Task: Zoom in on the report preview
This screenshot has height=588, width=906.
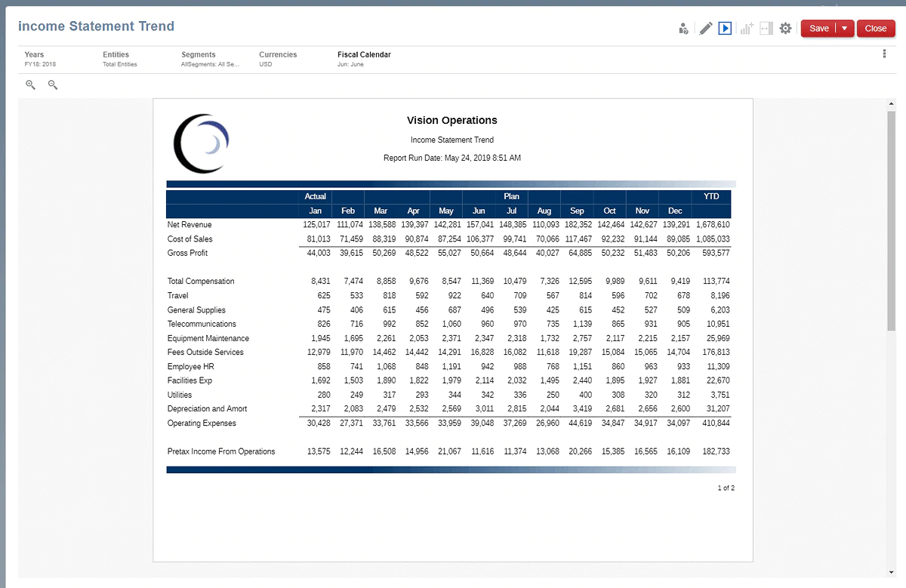Action: point(31,85)
